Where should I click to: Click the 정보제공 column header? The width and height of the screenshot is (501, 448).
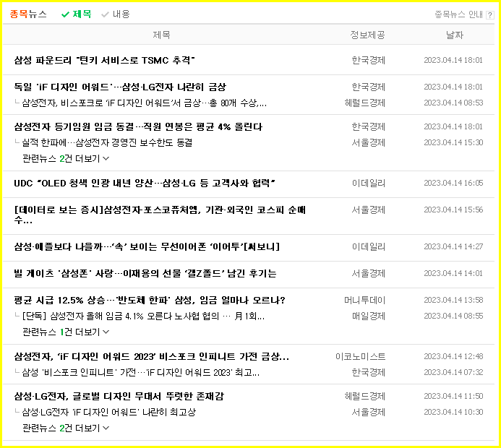coord(367,35)
